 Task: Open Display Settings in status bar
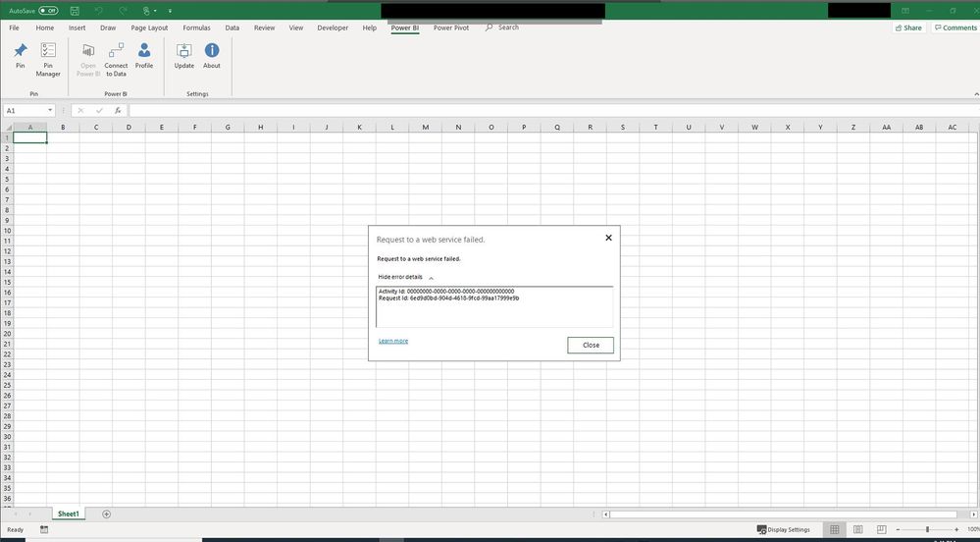click(x=783, y=529)
